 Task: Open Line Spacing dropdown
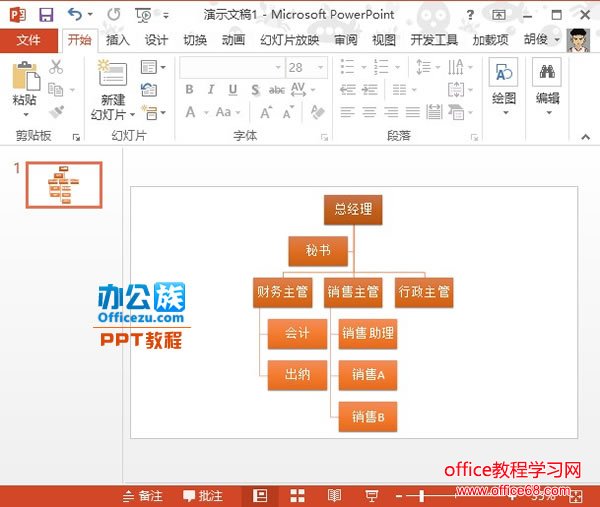point(428,67)
